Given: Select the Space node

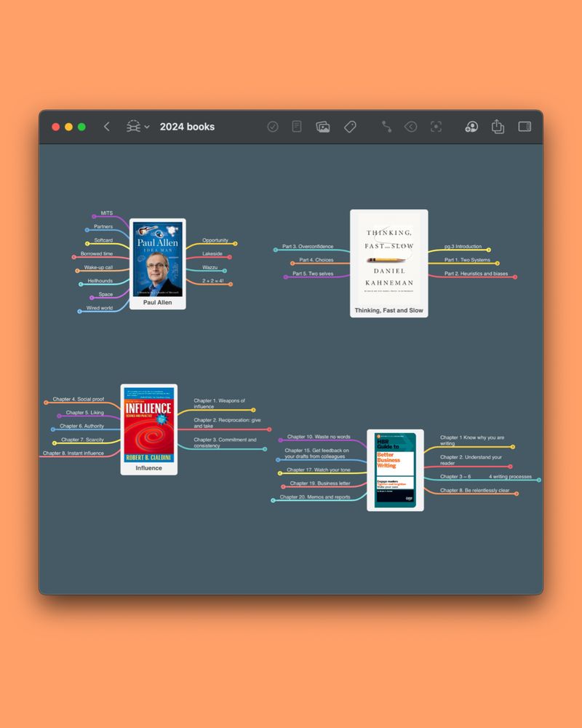Looking at the screenshot, I should [105, 294].
